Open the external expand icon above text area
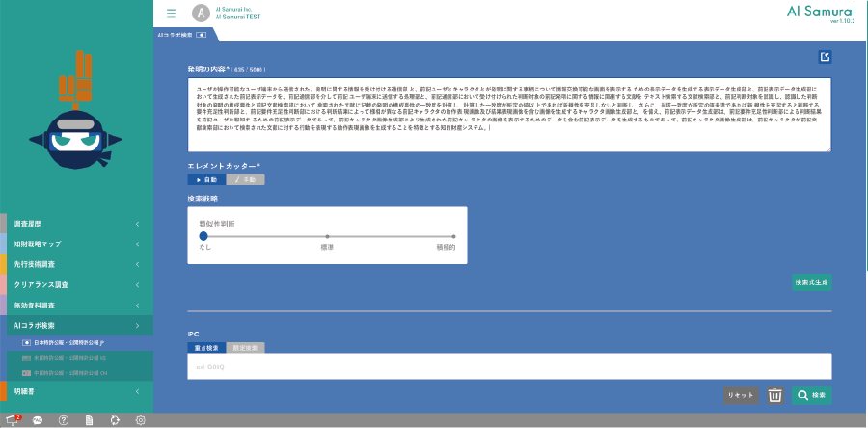This screenshot has width=868, height=428. click(x=825, y=57)
